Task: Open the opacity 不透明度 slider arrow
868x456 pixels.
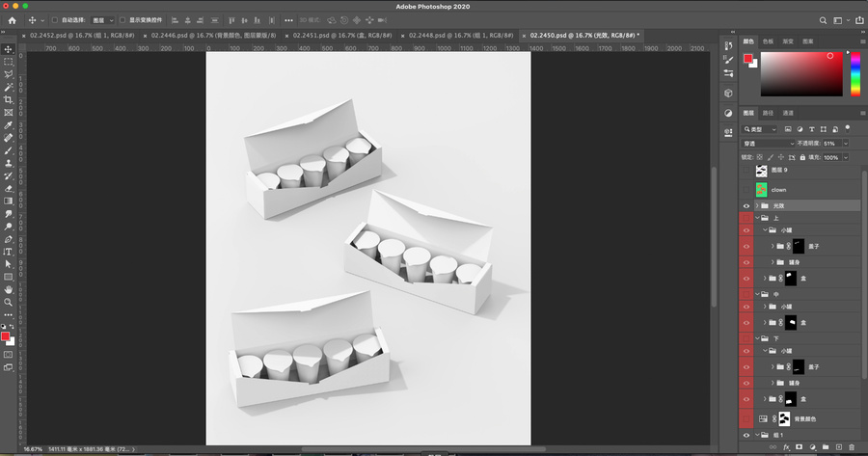Action: coord(845,144)
